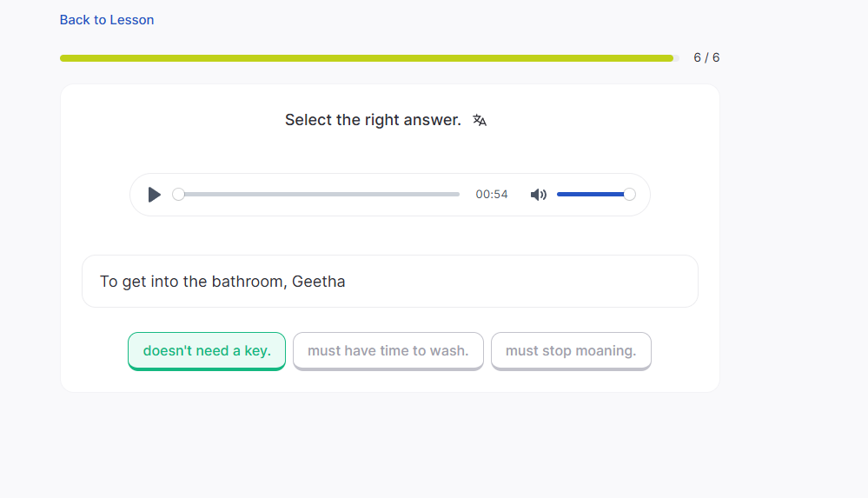
Task: Play the audio clip
Action: click(154, 195)
